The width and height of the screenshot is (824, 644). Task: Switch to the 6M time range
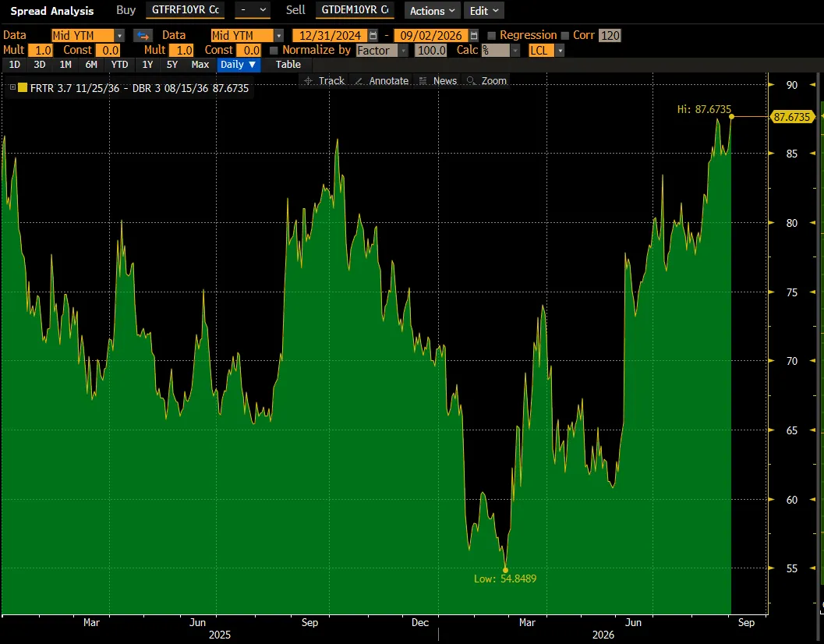coord(91,65)
